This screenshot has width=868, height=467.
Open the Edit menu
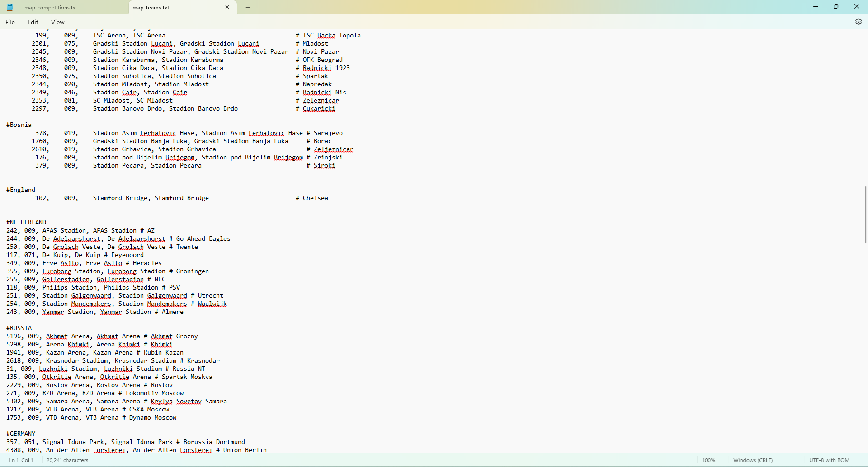[x=33, y=22]
